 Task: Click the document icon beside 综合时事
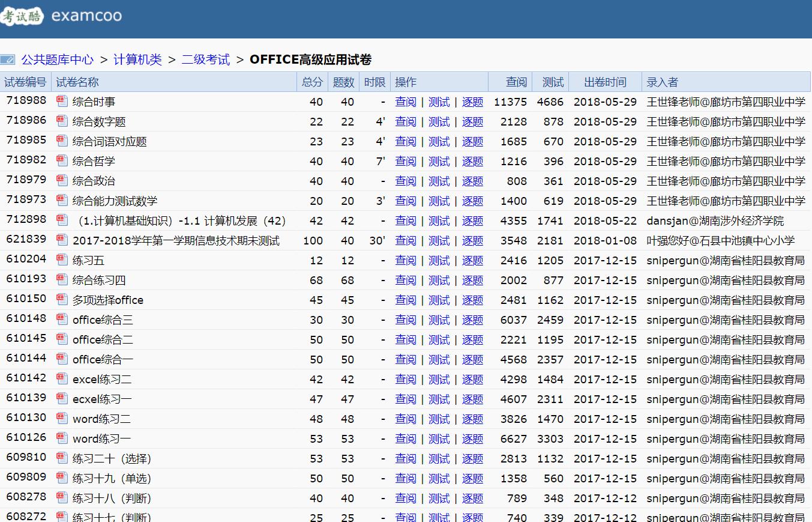tap(62, 102)
